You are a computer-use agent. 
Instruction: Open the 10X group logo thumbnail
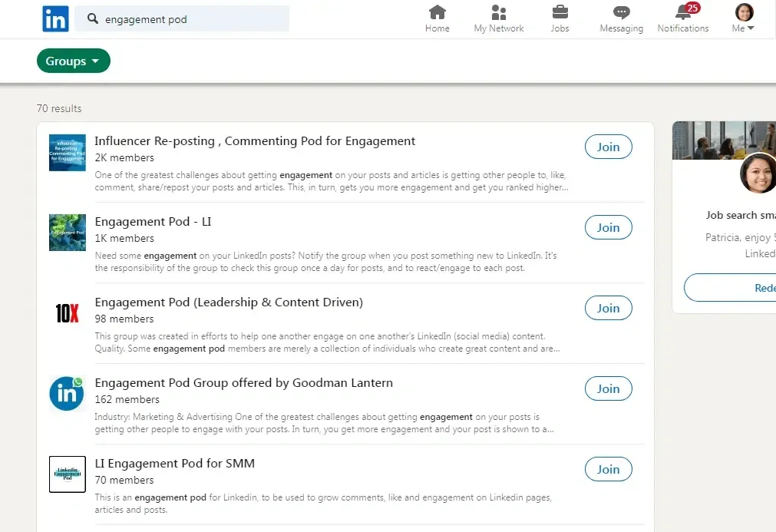68,313
